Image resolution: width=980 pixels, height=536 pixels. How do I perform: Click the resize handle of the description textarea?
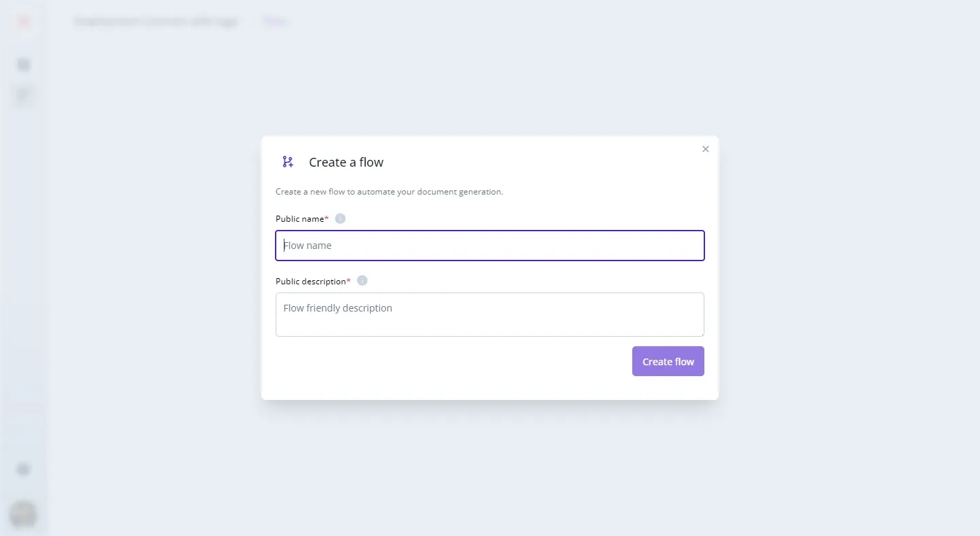tap(701, 333)
